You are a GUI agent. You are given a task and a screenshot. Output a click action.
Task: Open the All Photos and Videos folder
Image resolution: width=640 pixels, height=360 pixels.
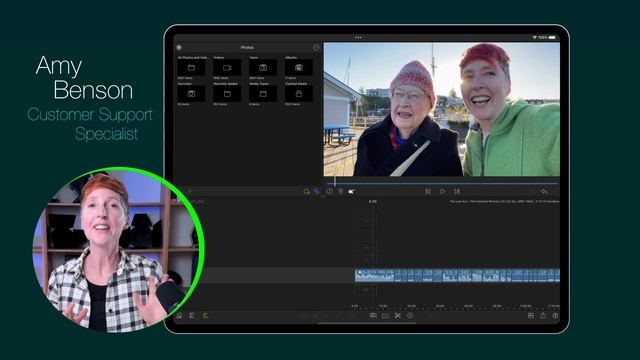[191, 68]
